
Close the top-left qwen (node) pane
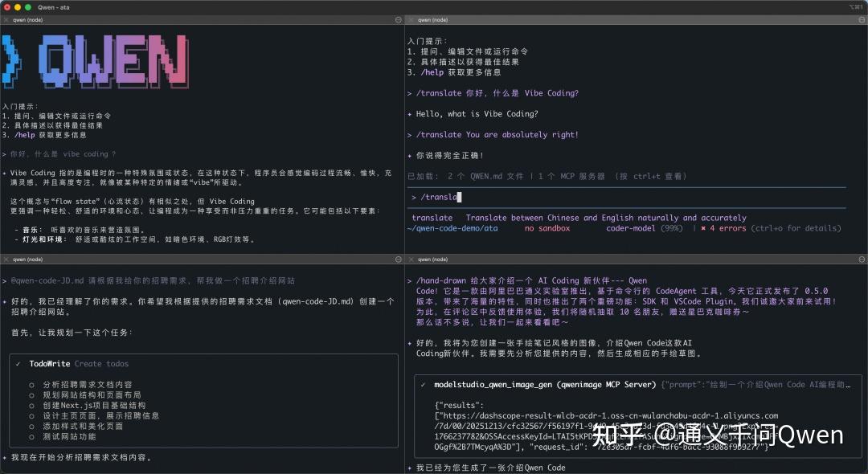click(6, 20)
